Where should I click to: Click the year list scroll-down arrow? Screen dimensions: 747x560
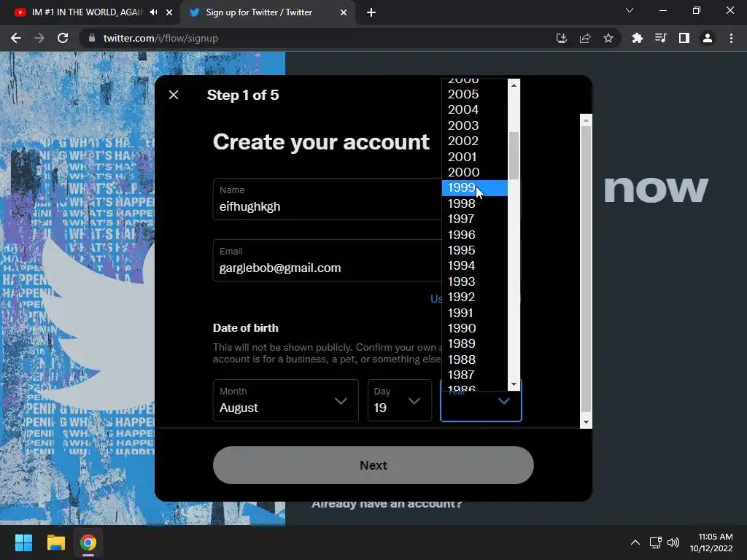coord(514,384)
